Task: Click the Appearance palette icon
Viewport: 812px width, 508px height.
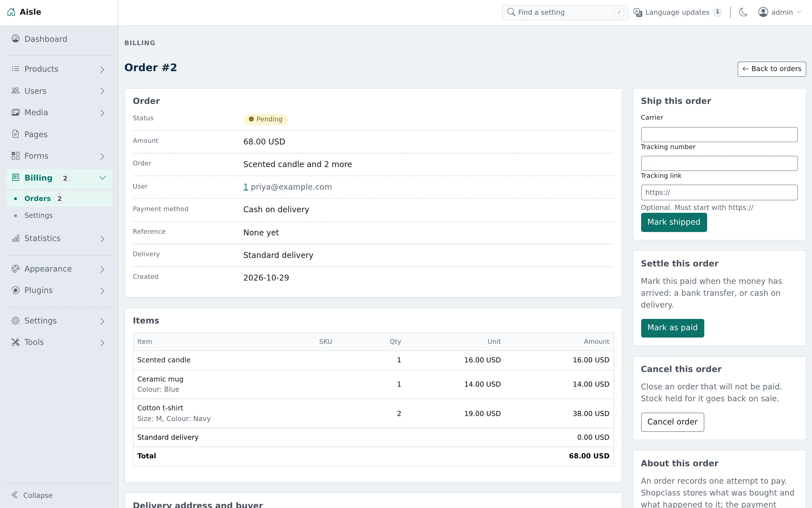Action: tap(16, 269)
